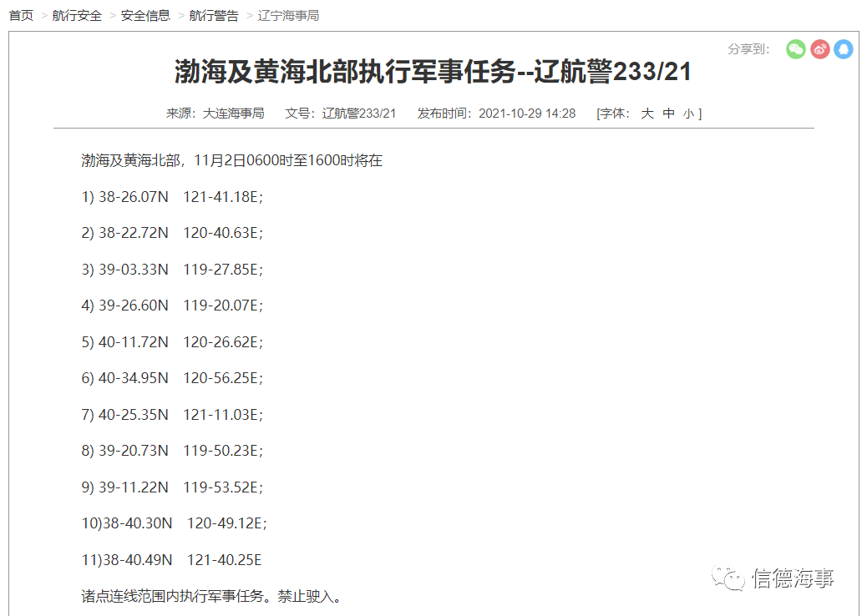Set font size to 中 (medium)
This screenshot has height=616, width=862.
click(668, 114)
